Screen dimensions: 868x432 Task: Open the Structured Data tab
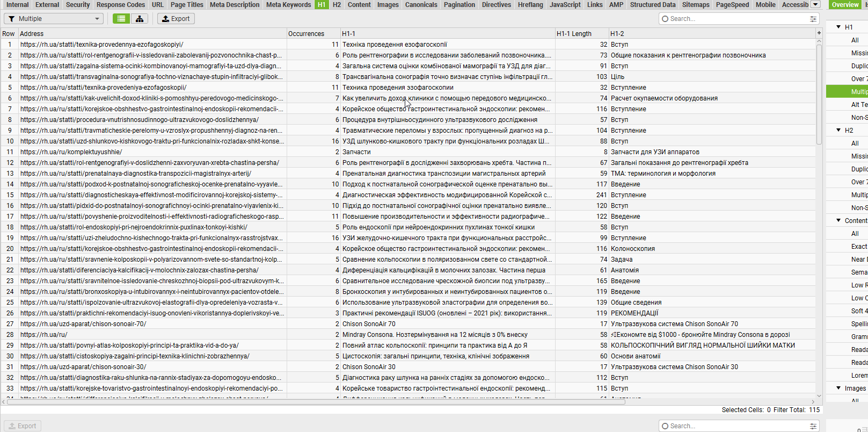(653, 4)
